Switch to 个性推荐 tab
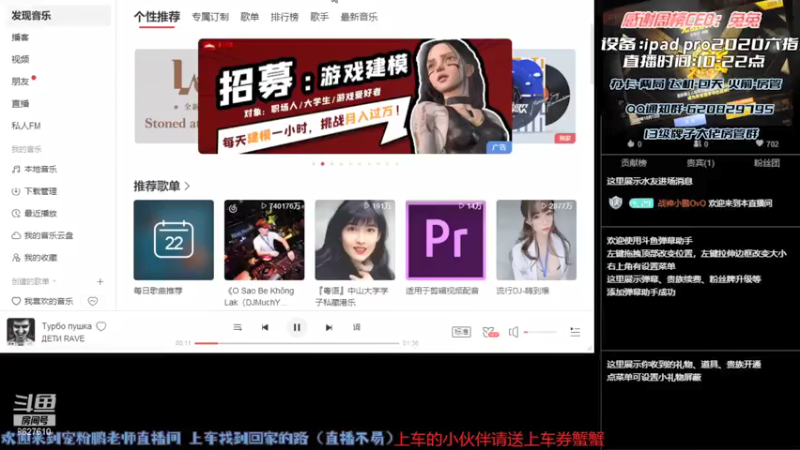The height and width of the screenshot is (450, 800). click(x=157, y=17)
